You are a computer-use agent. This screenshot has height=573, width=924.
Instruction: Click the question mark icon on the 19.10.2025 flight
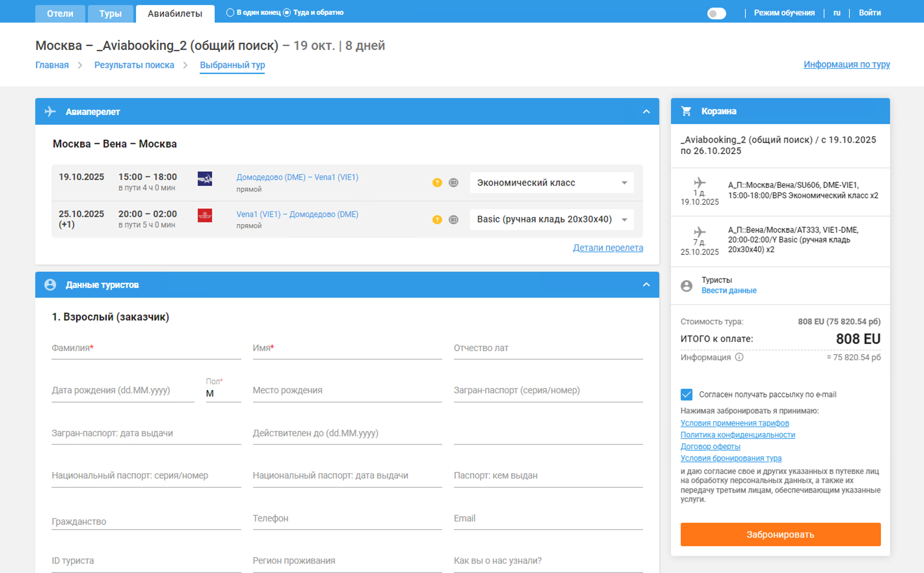tap(437, 183)
